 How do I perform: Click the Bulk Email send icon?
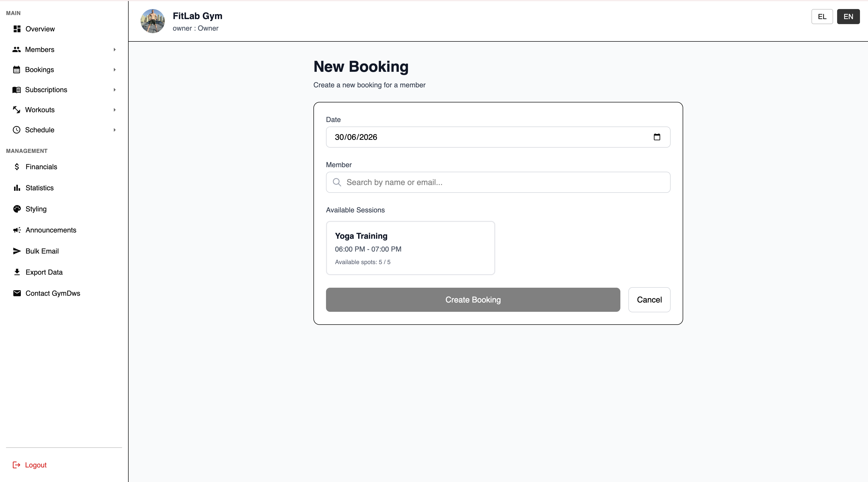point(17,251)
